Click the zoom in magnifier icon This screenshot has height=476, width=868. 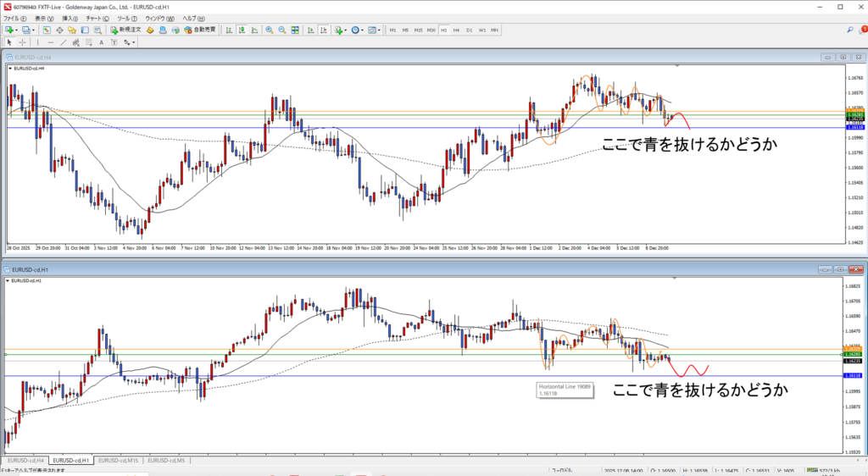[x=270, y=30]
